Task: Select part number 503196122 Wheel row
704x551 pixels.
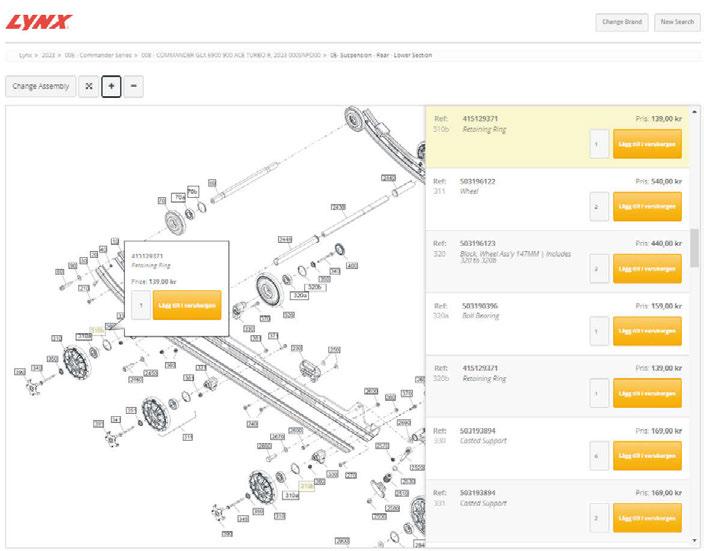Action: click(477, 181)
